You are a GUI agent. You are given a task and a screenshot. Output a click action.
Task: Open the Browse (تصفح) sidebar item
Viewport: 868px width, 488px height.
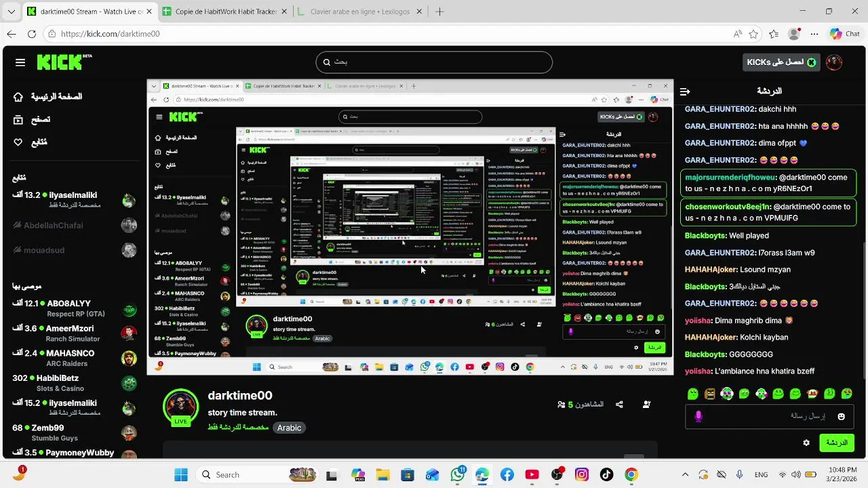click(x=32, y=119)
